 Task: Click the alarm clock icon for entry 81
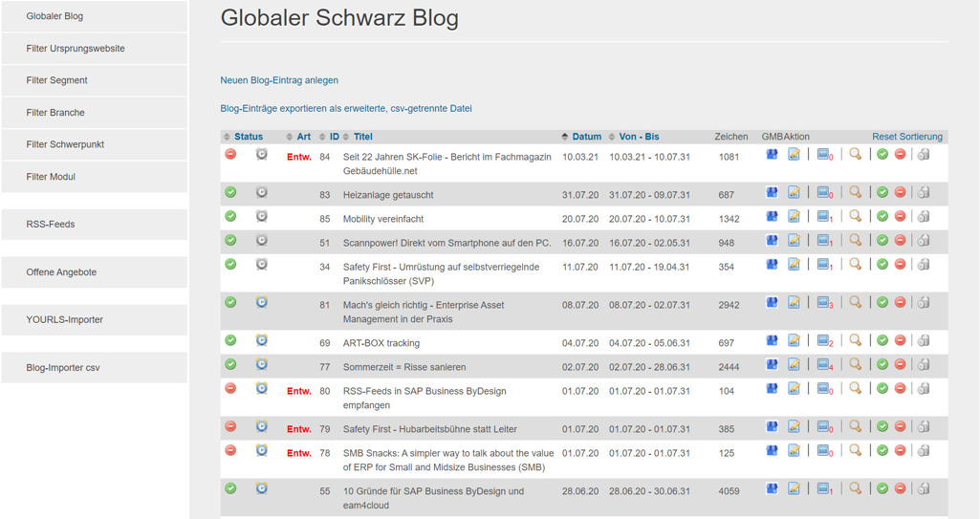[261, 303]
